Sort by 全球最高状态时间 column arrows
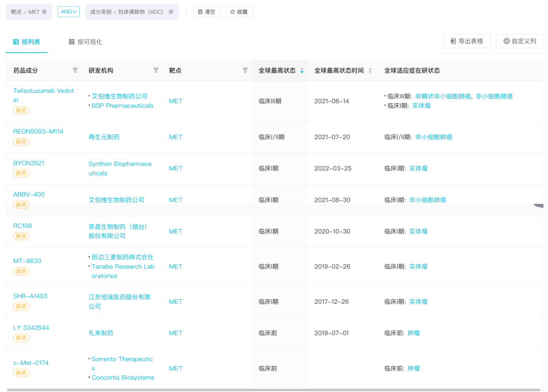 pyautogui.click(x=370, y=70)
